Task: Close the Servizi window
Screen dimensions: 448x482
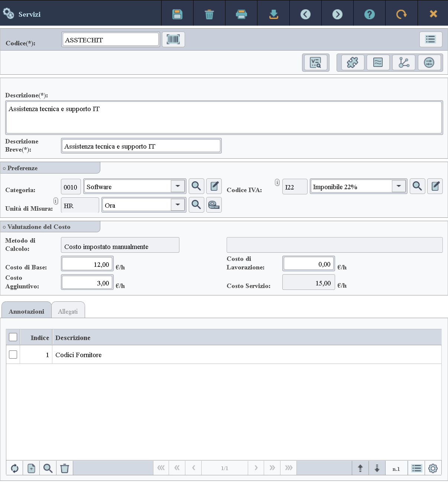Action: pos(433,14)
